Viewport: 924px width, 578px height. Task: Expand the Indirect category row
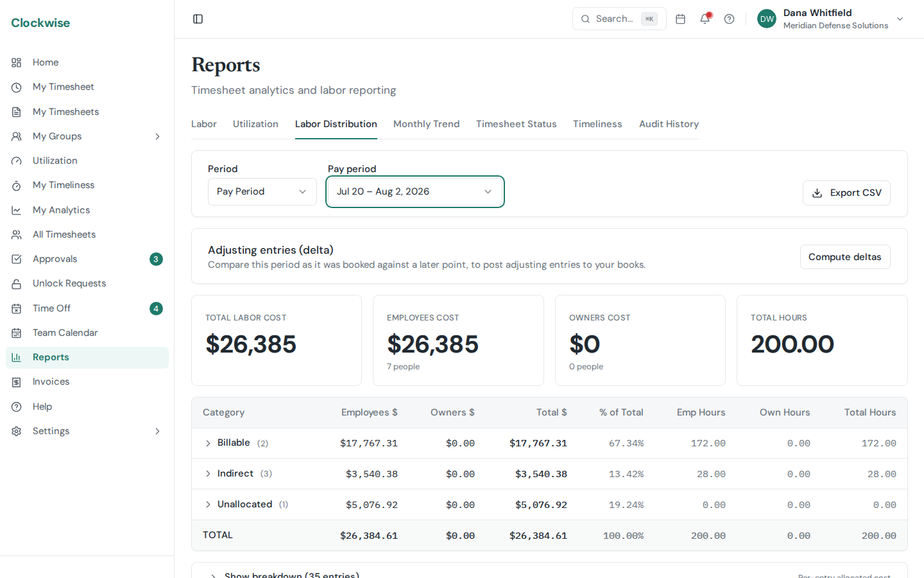point(208,474)
